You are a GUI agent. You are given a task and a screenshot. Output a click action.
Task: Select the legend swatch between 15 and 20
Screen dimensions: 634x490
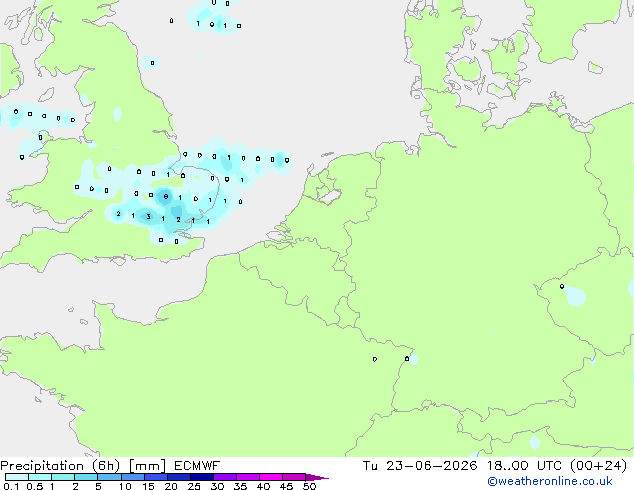point(156,477)
